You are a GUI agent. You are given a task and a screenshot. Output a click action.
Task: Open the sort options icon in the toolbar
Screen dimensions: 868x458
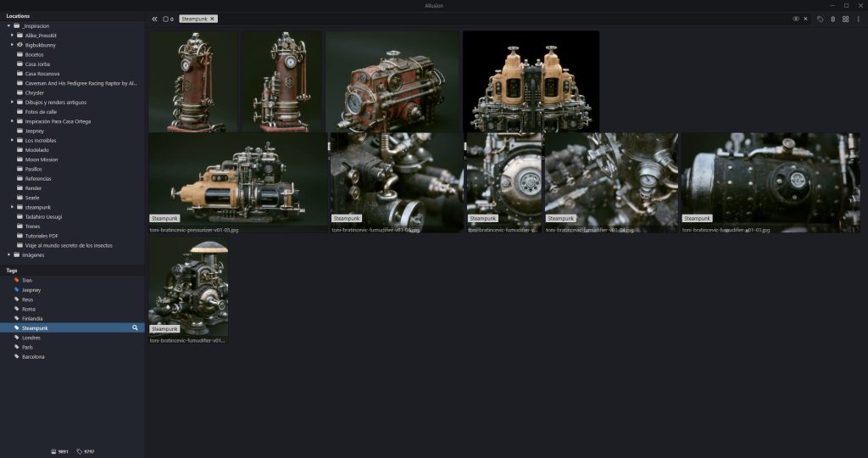tap(832, 19)
